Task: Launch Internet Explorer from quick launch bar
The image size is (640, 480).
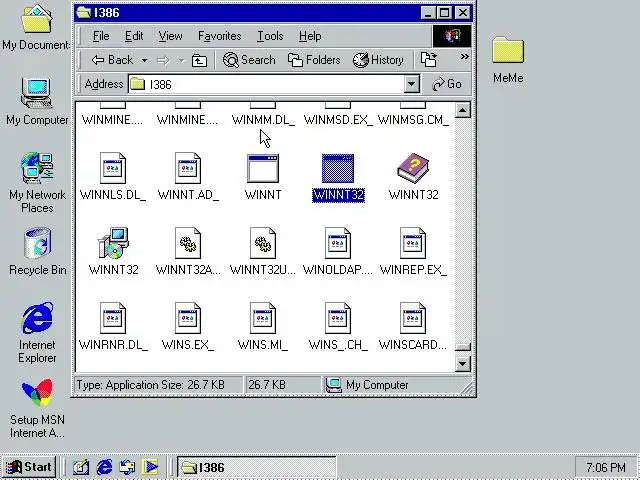Action: pos(104,467)
